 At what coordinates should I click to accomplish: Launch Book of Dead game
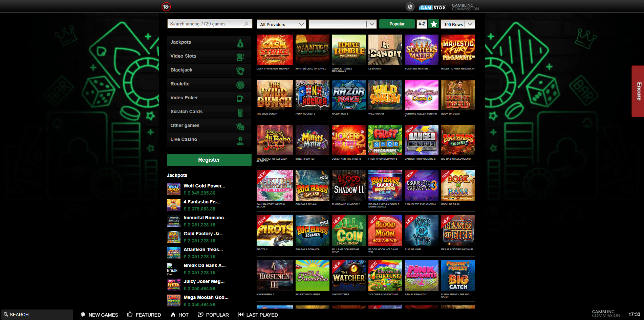(458, 95)
